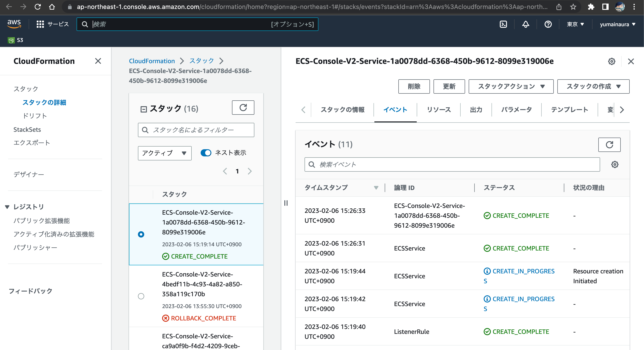644x350 pixels.
Task: Collapse the スタック list panel toggle
Action: point(144,109)
